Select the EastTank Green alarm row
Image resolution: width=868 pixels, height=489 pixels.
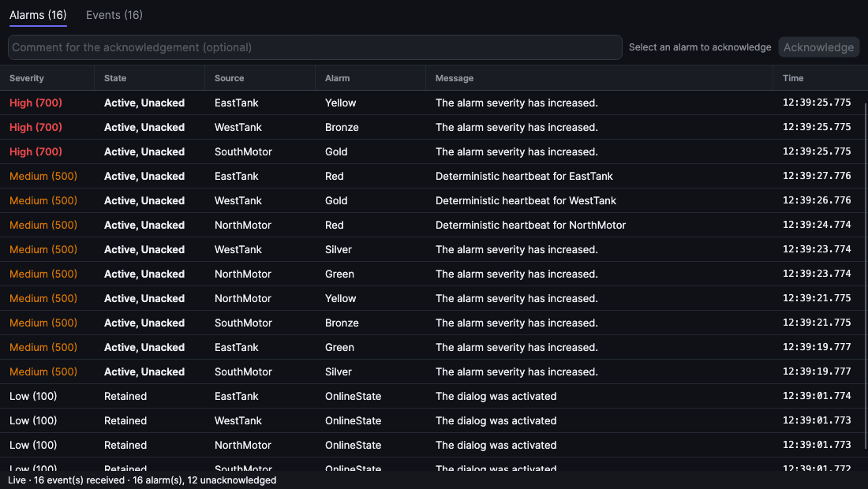pyautogui.click(x=432, y=347)
